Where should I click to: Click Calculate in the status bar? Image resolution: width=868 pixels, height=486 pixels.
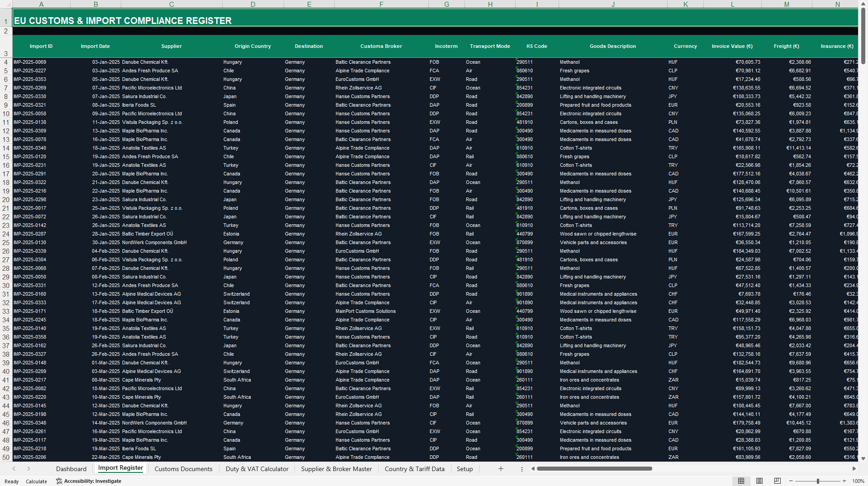36,481
